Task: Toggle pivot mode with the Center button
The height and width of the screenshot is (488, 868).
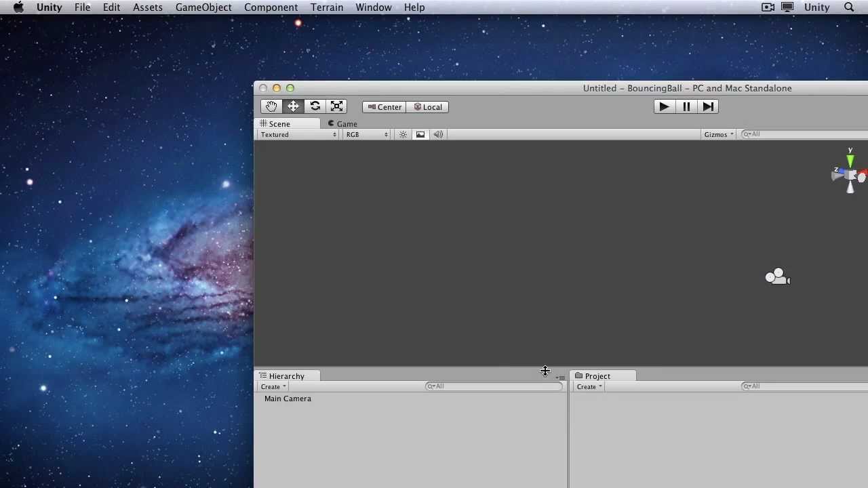Action: click(384, 107)
